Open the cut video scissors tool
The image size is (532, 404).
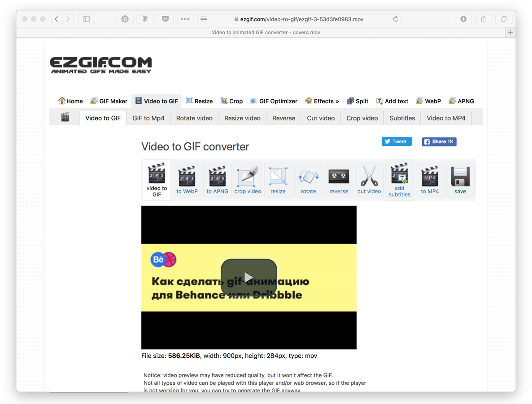pyautogui.click(x=369, y=180)
